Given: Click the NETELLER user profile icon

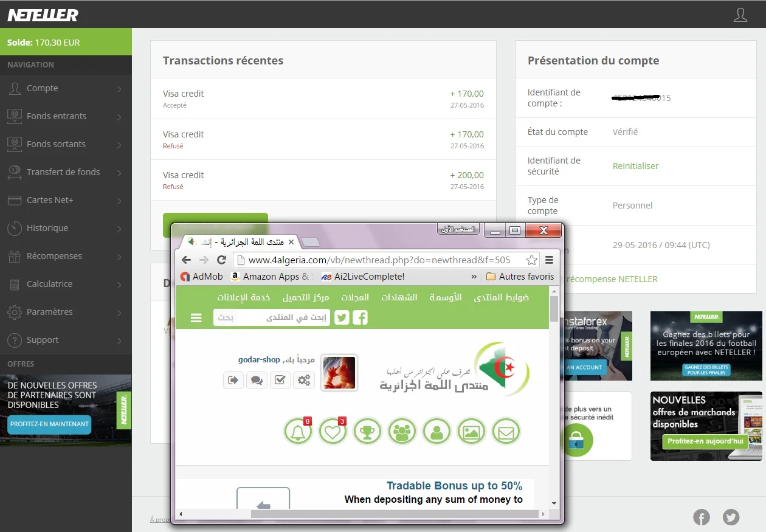Looking at the screenshot, I should click(740, 15).
